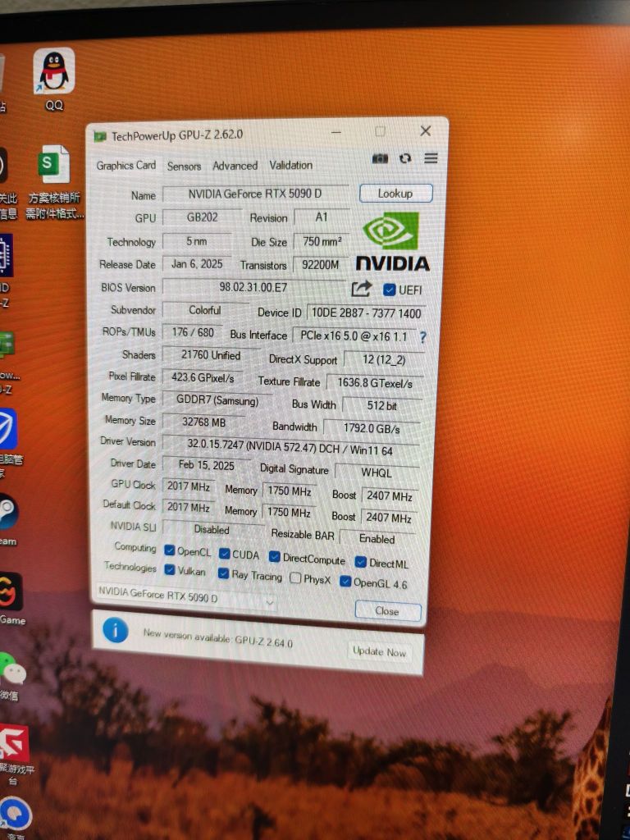Click the BIOS Version field

pyautogui.click(x=253, y=288)
